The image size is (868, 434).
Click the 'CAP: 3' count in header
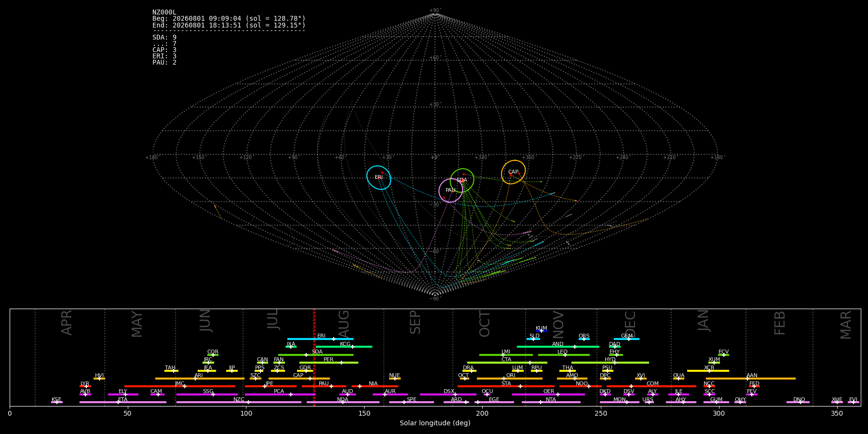(164, 50)
